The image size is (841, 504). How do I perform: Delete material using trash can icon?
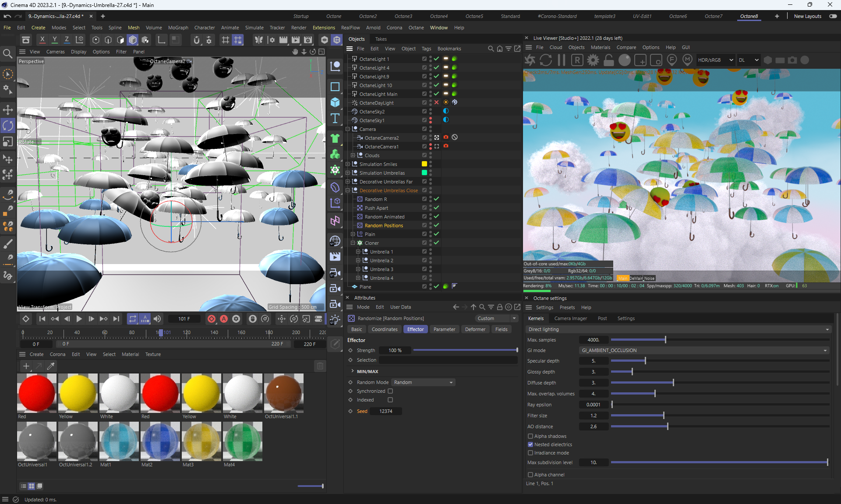320,366
